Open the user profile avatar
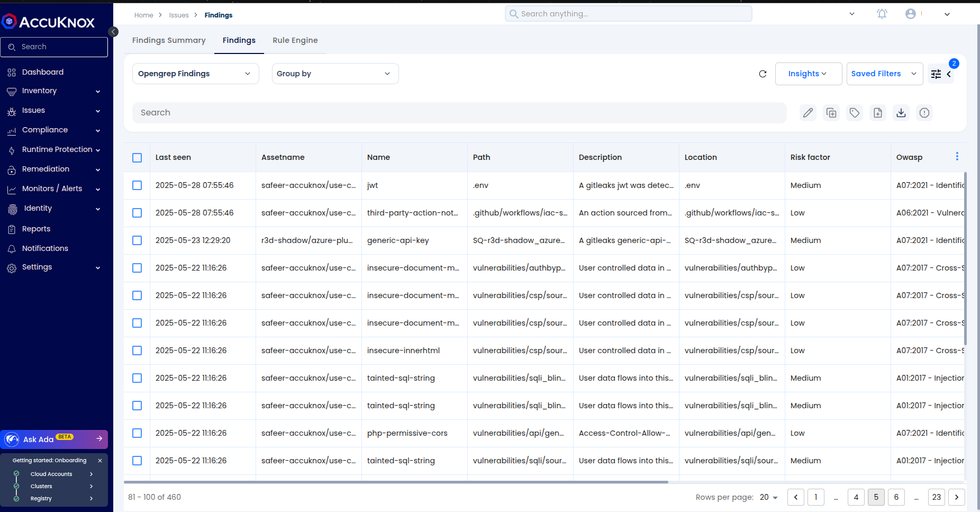980x512 pixels. 911,14
